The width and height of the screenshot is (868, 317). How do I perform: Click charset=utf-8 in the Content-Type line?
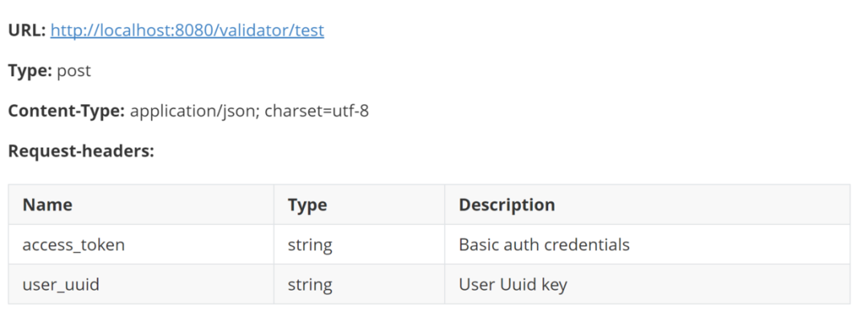(x=317, y=112)
